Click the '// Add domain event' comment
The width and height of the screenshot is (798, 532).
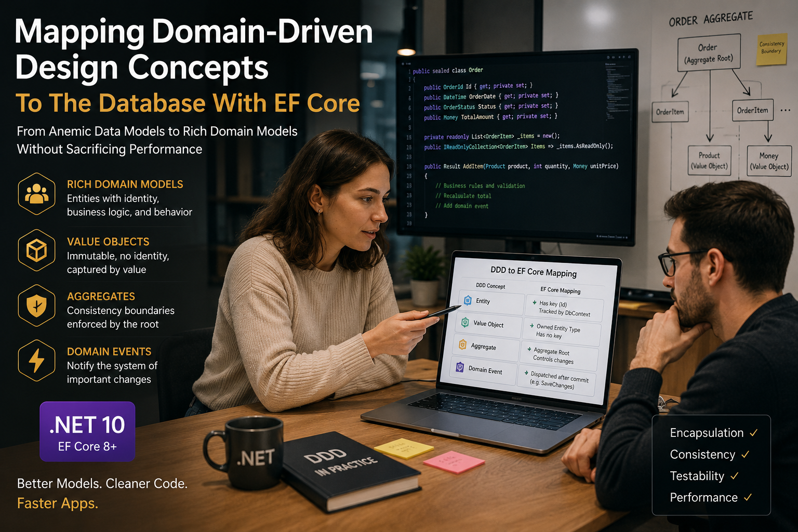pos(462,206)
